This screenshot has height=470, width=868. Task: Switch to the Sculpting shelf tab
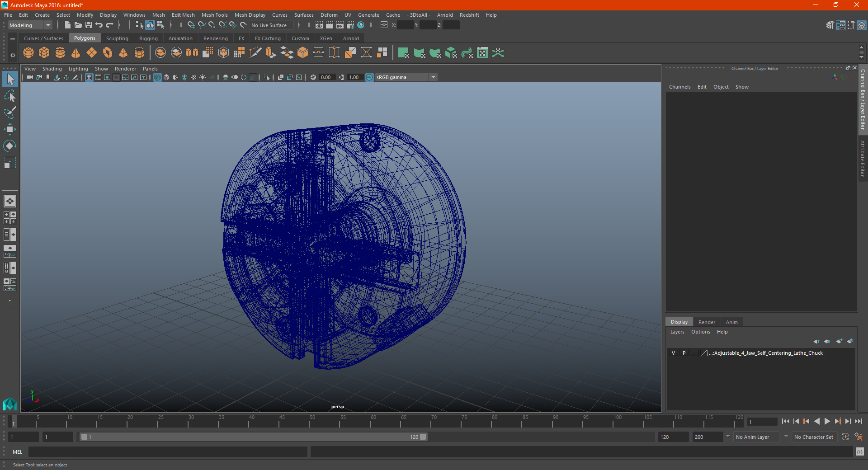click(x=117, y=38)
